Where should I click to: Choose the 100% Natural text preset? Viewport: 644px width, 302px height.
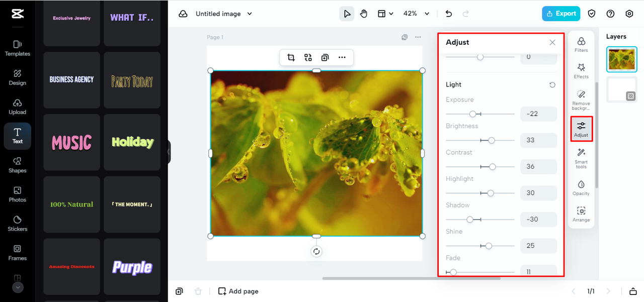tap(72, 205)
